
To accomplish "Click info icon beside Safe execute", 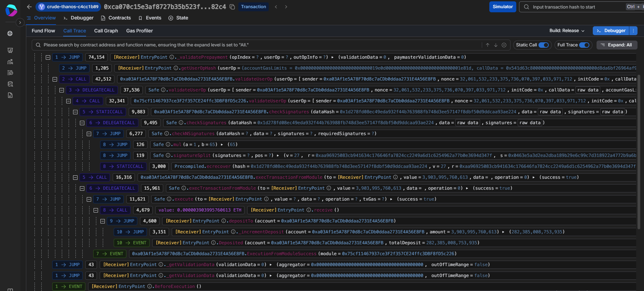I will [169, 199].
